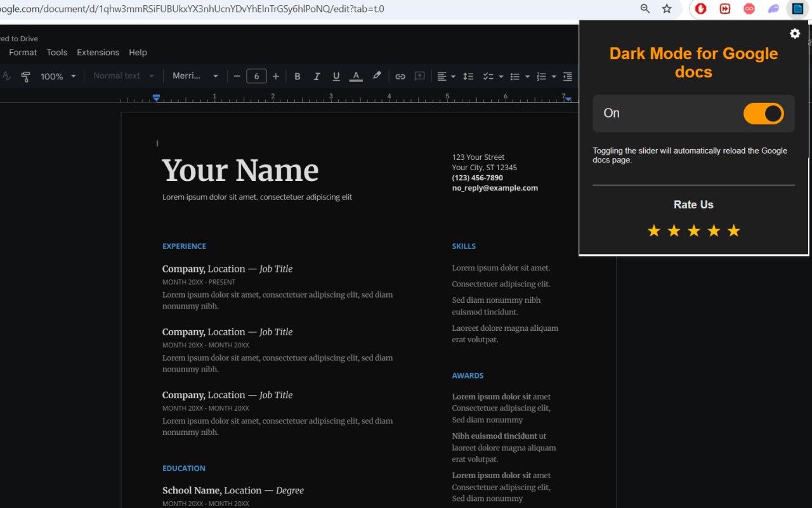Click the EDUCATION section heading
The image size is (812, 508).
184,469
